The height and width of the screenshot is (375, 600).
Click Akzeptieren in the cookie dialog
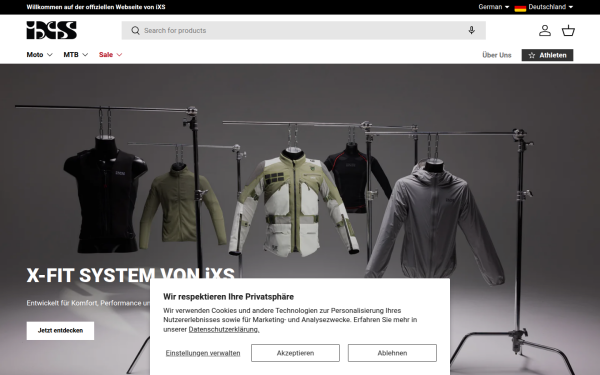pyautogui.click(x=295, y=353)
